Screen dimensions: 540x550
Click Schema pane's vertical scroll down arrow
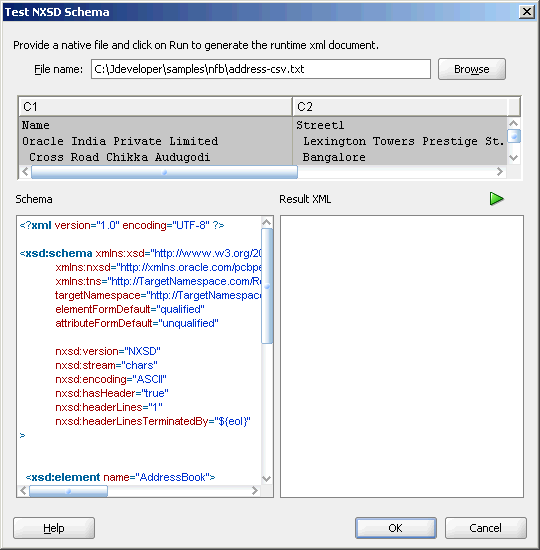(x=267, y=478)
